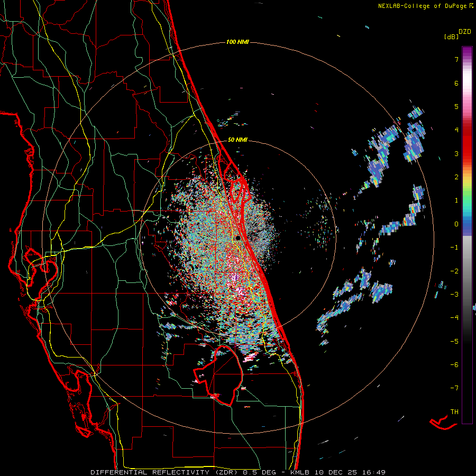Screen dimensions: 476x476
Task: Click the ZDR color scale bar
Action: 467,235
